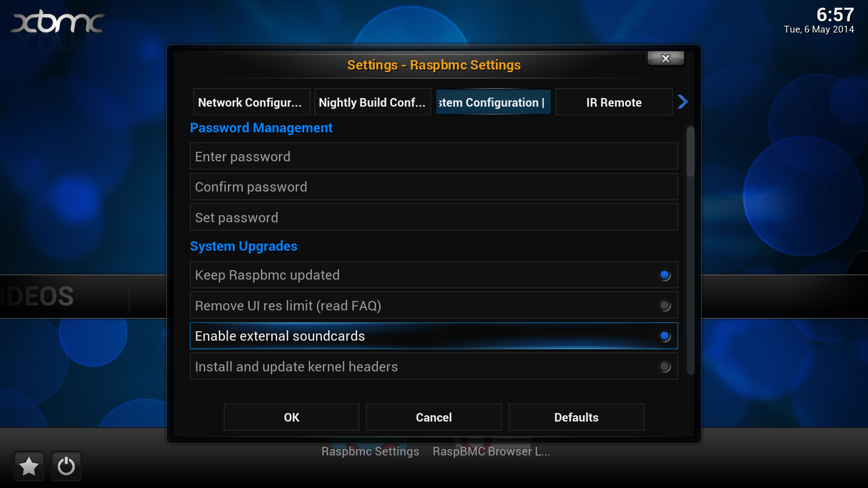Toggle Keep Raspbmc updated radio

665,275
